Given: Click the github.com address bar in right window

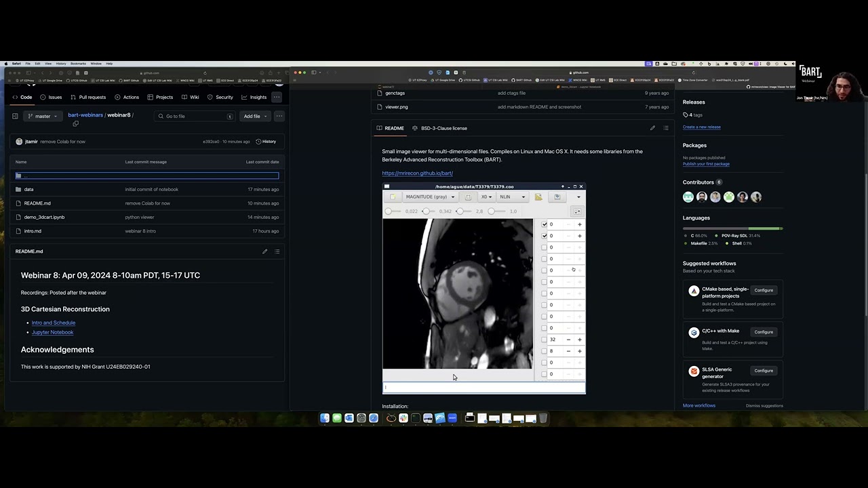Looking at the screenshot, I should click(580, 73).
